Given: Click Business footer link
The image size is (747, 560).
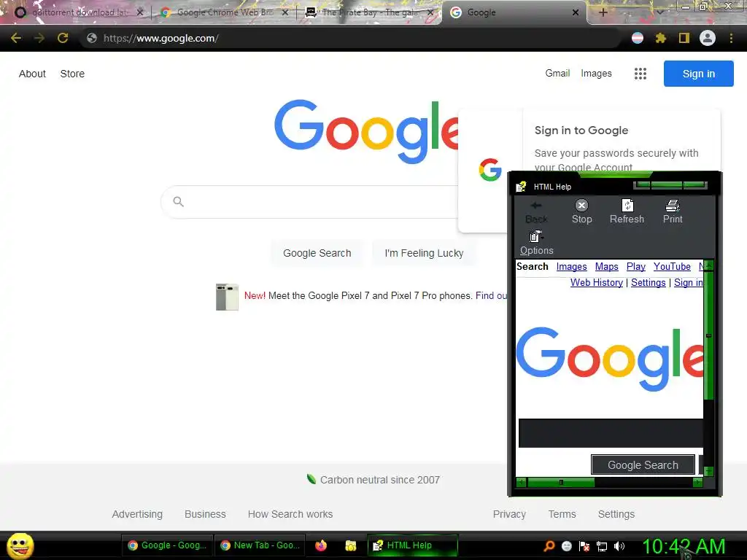Looking at the screenshot, I should coord(205,514).
